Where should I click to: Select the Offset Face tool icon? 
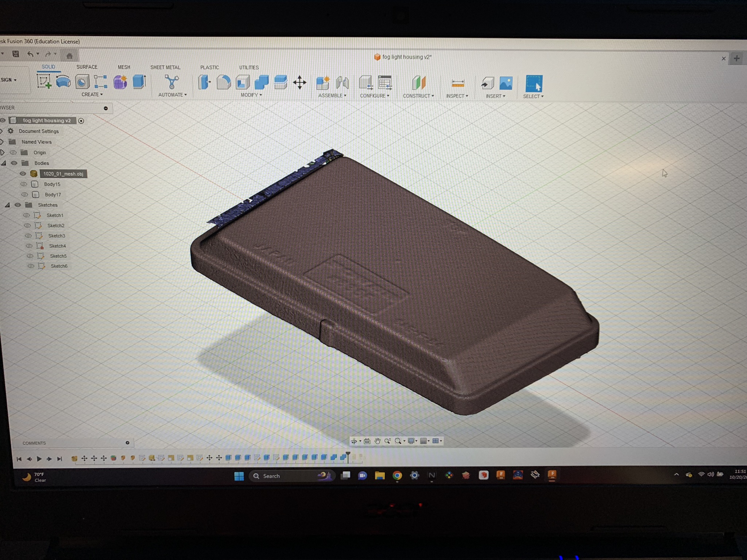point(280,82)
